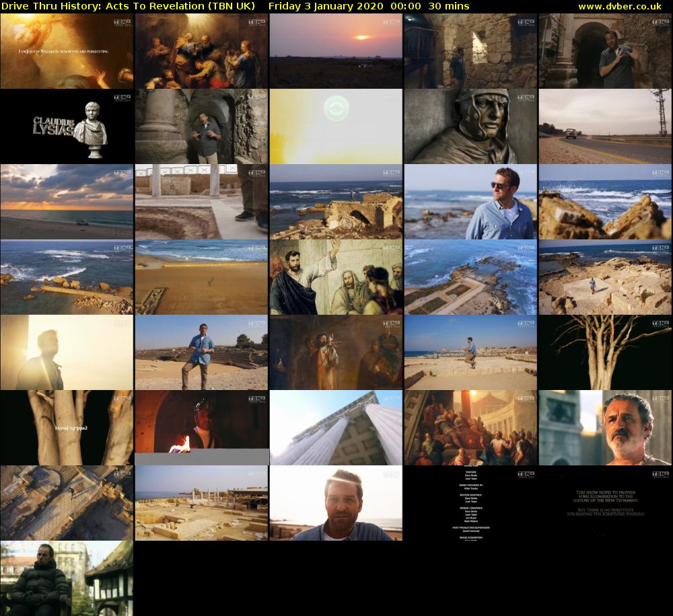673x616 pixels.
Task: Select the seaside stone arch ruins thumbnail
Action: (x=336, y=202)
